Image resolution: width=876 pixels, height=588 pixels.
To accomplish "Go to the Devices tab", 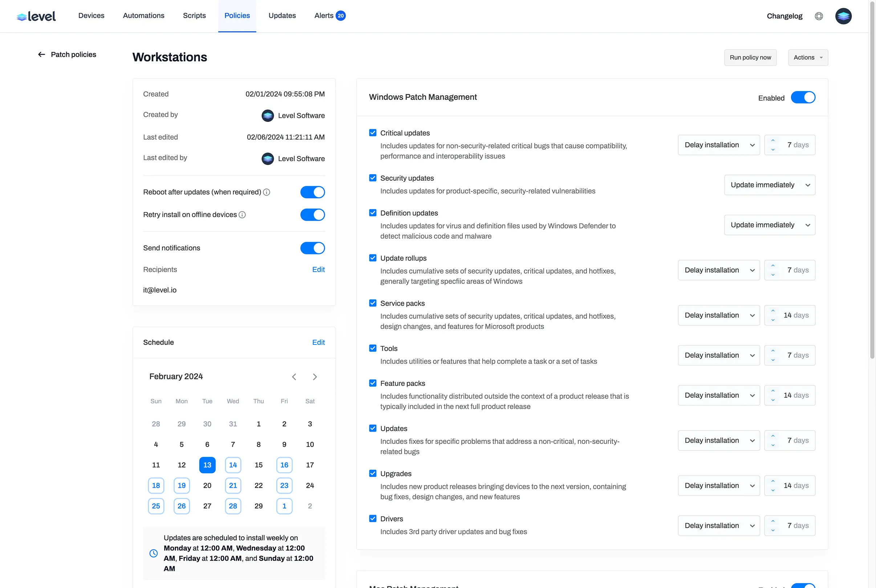I will click(91, 16).
